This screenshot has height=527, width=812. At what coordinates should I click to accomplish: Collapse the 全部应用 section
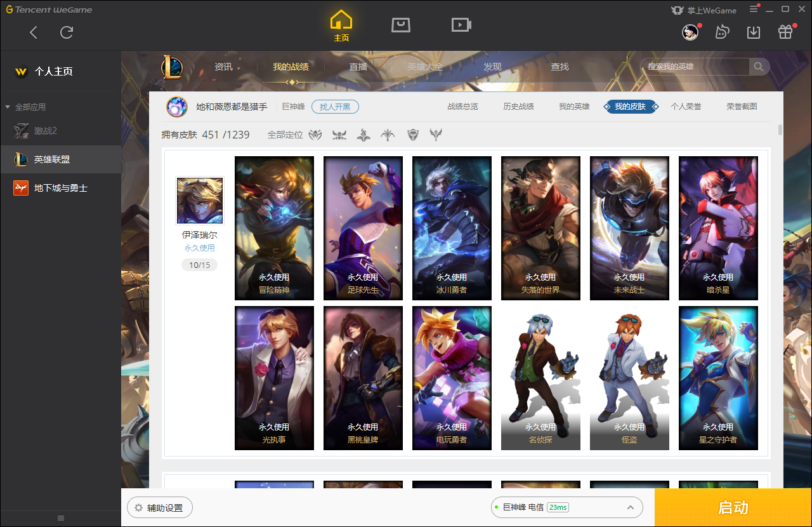click(x=25, y=107)
